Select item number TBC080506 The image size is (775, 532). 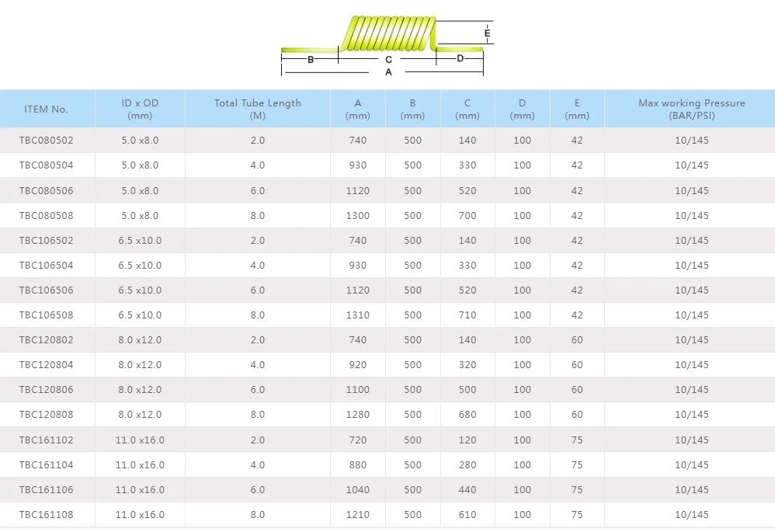pyautogui.click(x=46, y=191)
